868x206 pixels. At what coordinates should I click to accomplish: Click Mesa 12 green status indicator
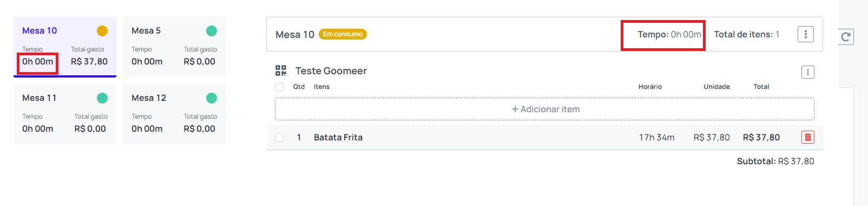[x=212, y=98]
